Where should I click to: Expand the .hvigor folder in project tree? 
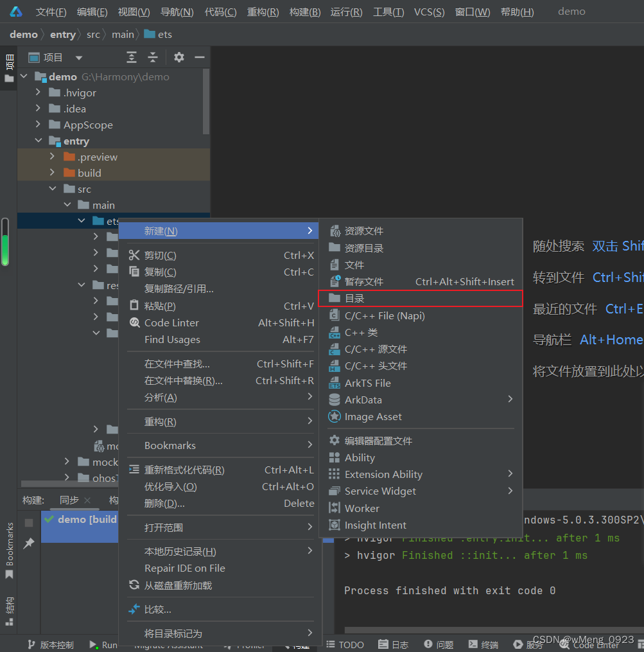(x=39, y=92)
